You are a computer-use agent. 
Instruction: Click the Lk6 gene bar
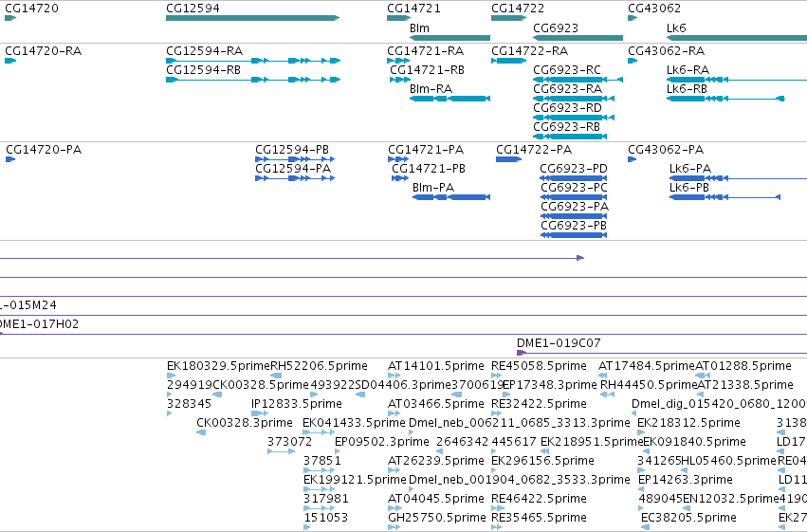point(737,38)
